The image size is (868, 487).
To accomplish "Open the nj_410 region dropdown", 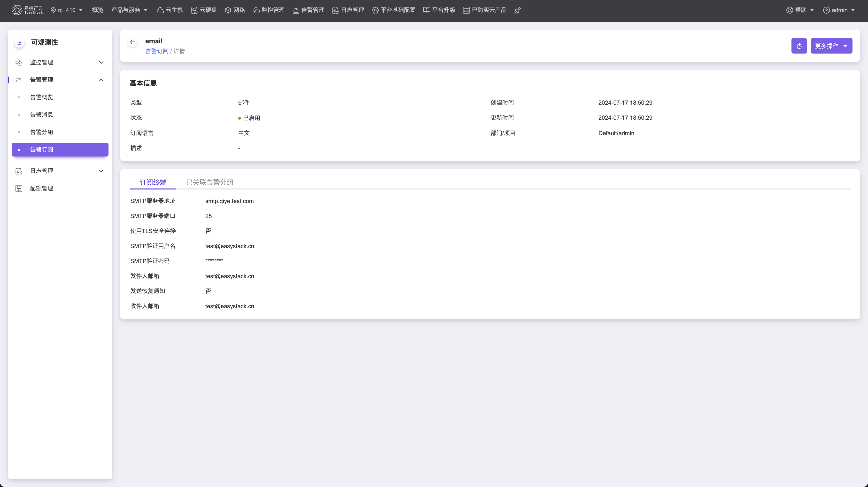I will click(x=67, y=10).
